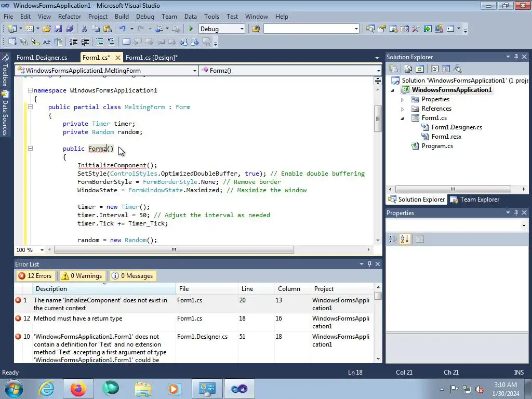Click the Solution Explorer Properties icon
532x399 pixels.
(393, 69)
